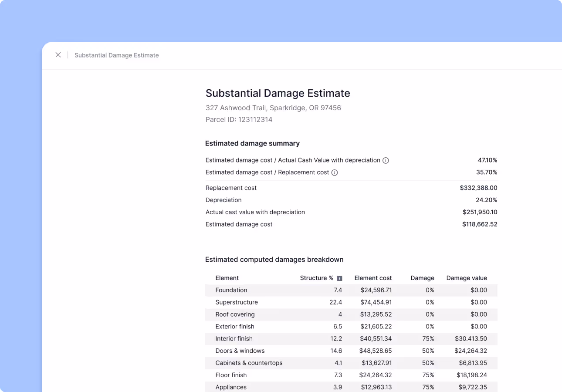This screenshot has width=562, height=392.
Task: Click the 327 Ashwood Trail address
Action: [x=273, y=108]
